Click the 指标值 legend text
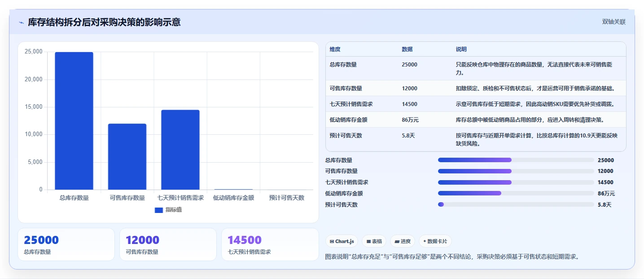Viewport: 644px width, 279px height. (x=174, y=210)
